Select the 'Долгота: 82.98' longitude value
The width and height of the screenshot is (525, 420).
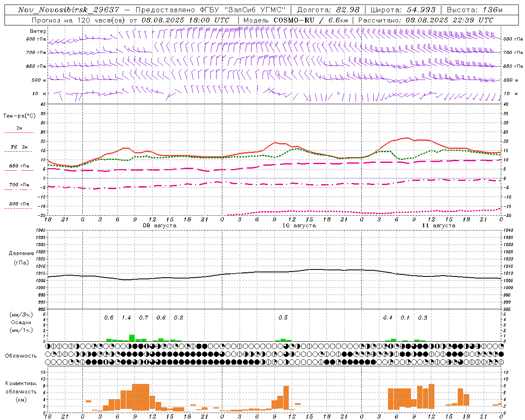coord(328,10)
